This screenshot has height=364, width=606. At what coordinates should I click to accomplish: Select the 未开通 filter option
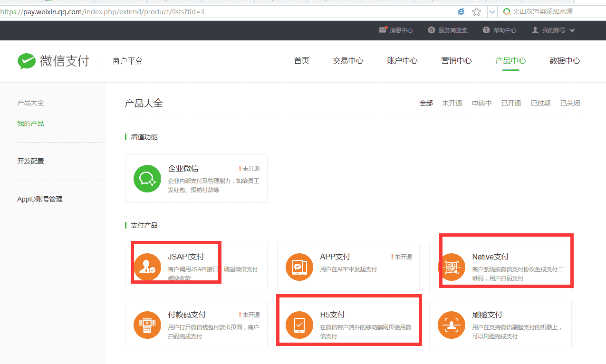pos(452,103)
